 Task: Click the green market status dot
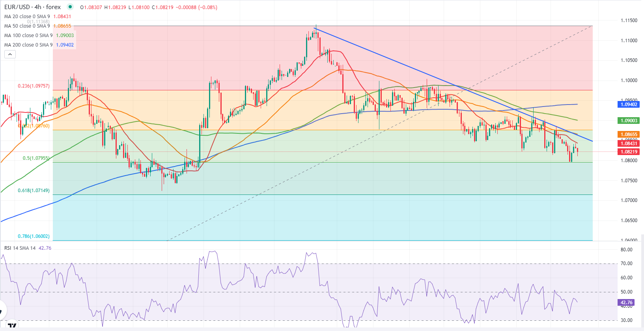pyautogui.click(x=70, y=7)
